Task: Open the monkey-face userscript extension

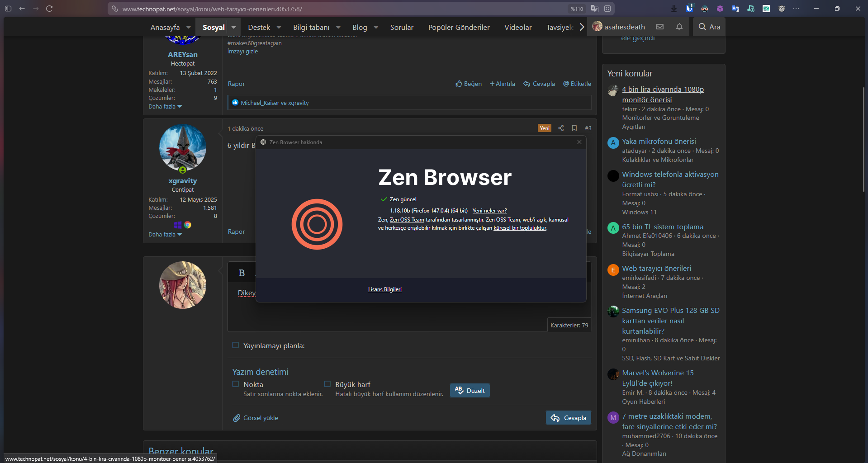Action: [782, 9]
